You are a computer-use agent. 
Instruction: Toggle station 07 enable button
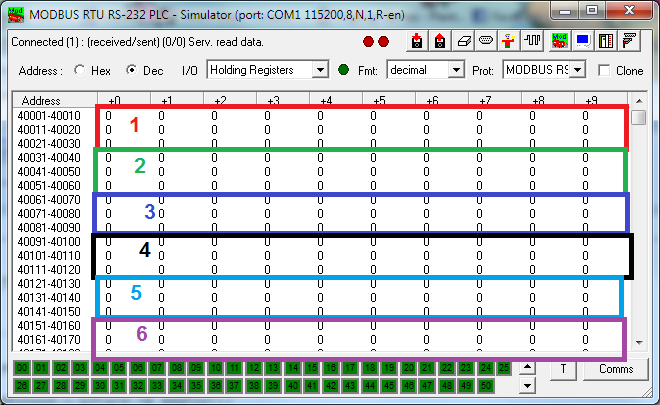157,368
